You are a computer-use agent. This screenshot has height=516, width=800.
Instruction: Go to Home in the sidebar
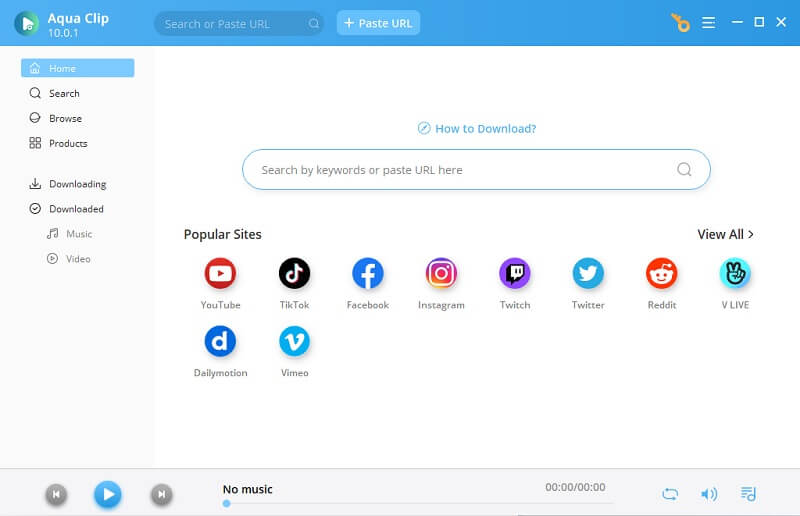point(78,68)
